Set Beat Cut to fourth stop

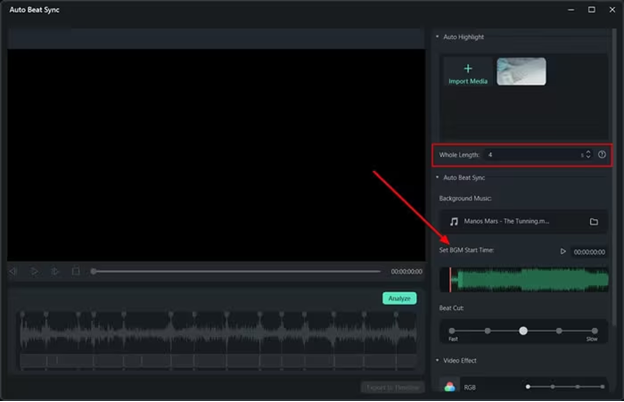point(559,331)
